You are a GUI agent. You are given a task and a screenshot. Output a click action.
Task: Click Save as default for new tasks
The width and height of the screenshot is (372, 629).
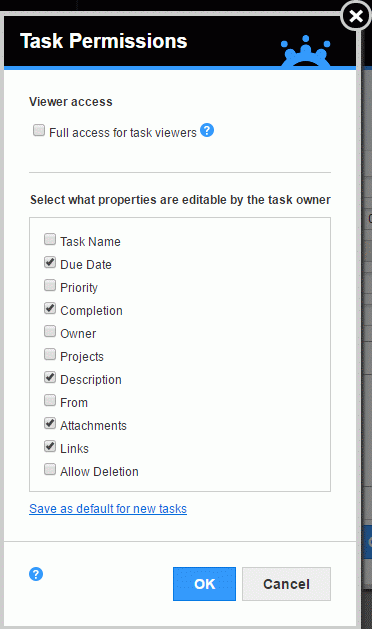pyautogui.click(x=108, y=509)
